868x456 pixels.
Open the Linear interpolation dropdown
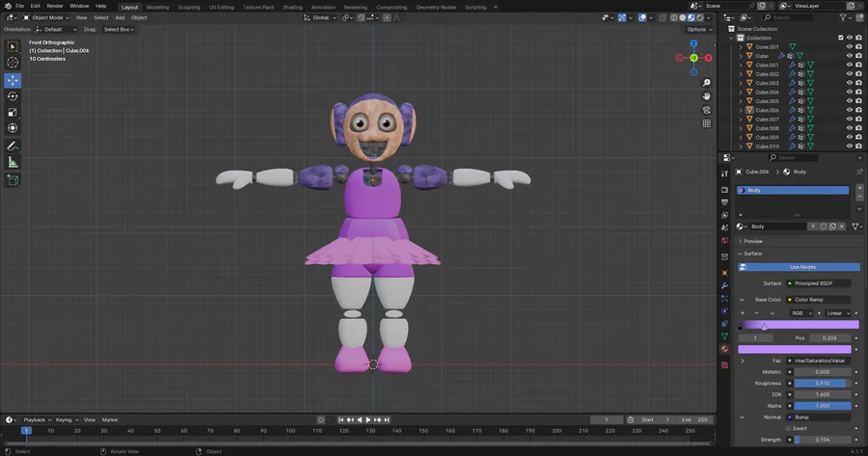coord(837,313)
